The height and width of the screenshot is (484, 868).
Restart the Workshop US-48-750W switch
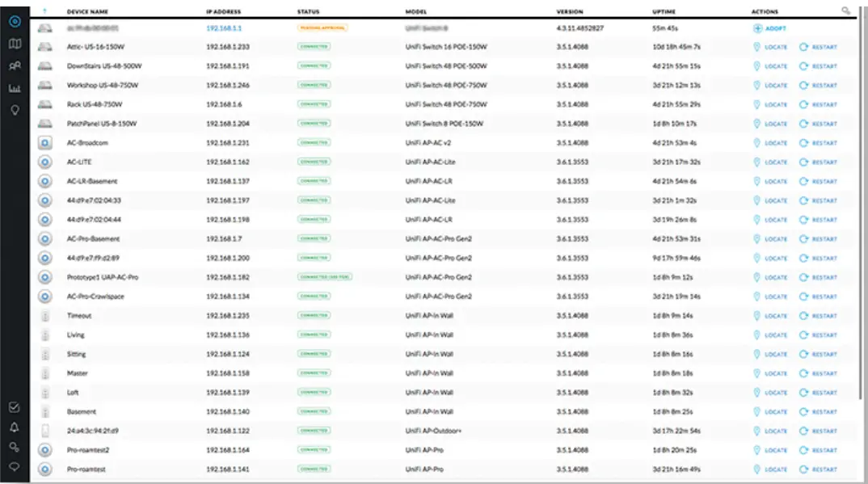(818, 85)
